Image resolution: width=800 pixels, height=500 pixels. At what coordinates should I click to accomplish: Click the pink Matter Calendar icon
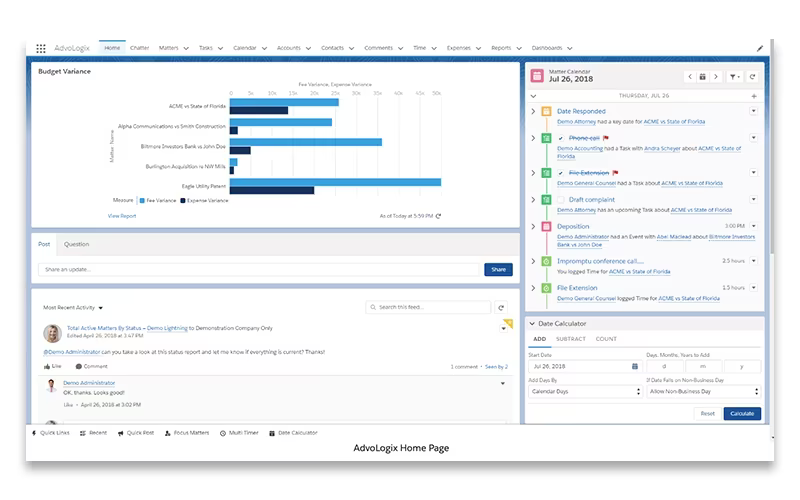coord(537,76)
